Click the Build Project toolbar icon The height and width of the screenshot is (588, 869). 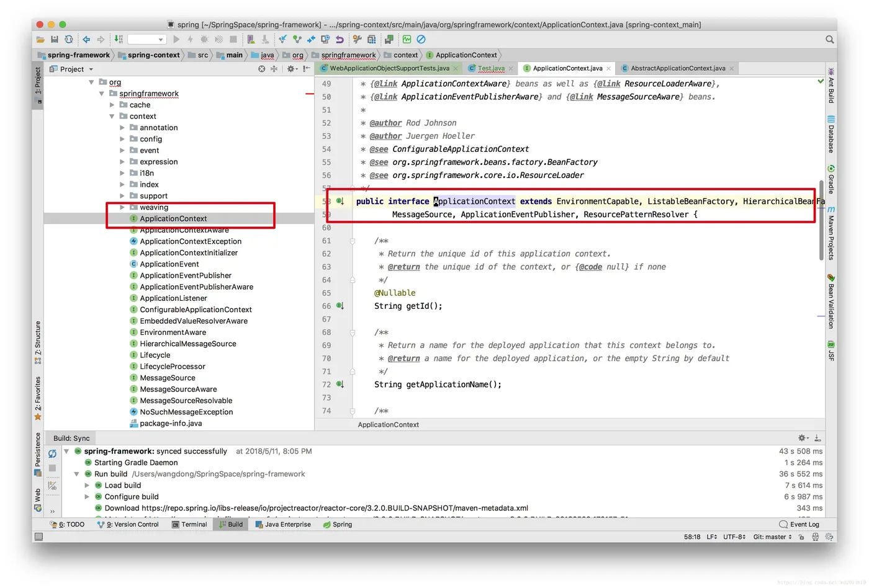click(119, 40)
